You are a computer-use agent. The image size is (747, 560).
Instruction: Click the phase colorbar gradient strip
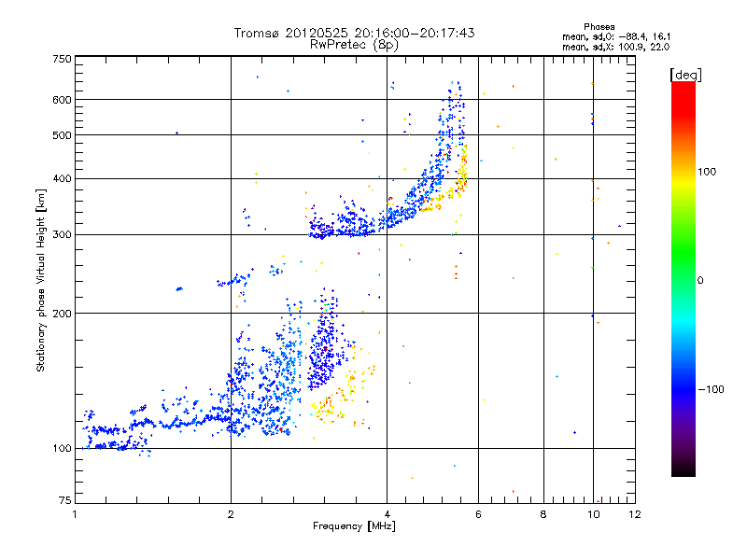tap(684, 278)
